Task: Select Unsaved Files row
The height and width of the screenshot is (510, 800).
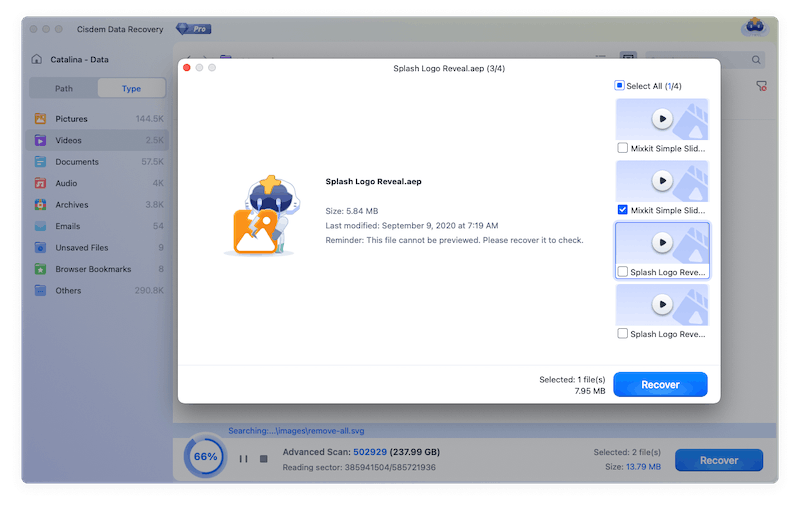Action: [x=97, y=247]
